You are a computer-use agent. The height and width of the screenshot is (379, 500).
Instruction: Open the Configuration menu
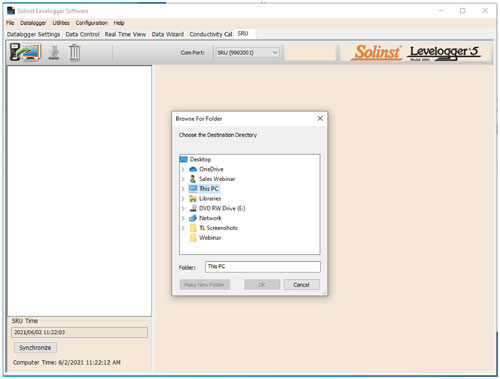click(x=92, y=23)
